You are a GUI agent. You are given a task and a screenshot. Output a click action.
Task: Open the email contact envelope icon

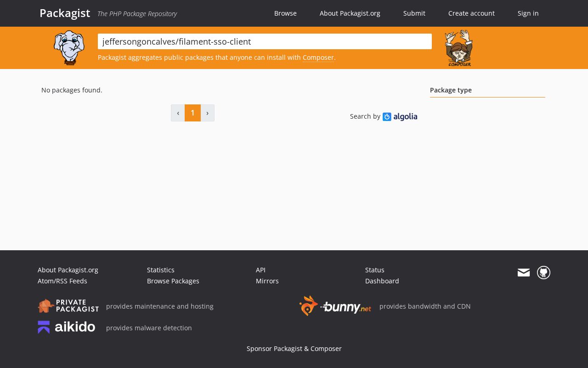tap(524, 273)
